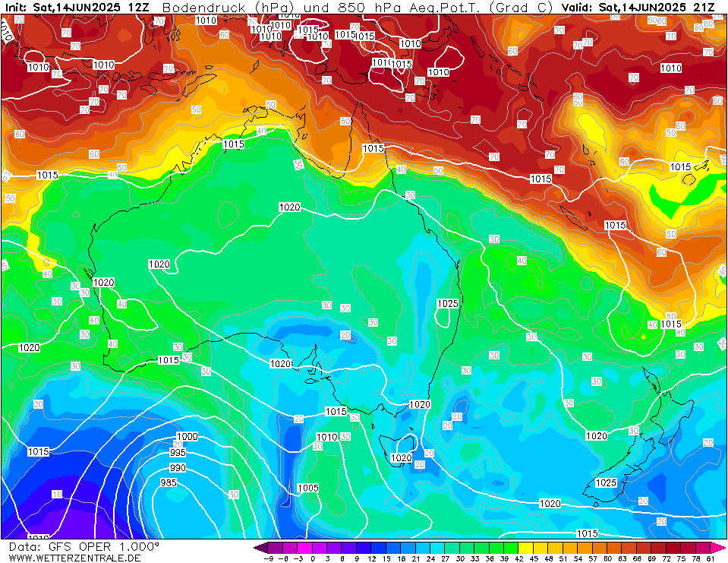Click the '-9' value on the color scale
This screenshot has width=728, height=563.
tap(269, 558)
